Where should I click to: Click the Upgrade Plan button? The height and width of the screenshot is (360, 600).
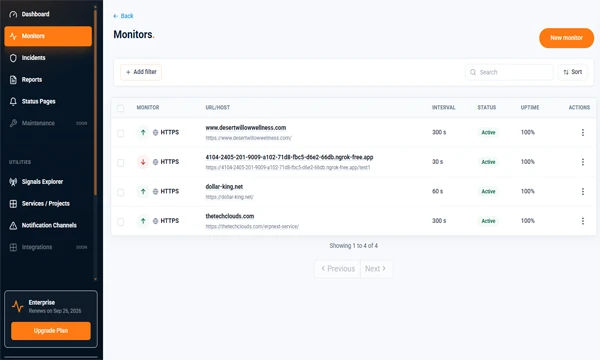click(51, 331)
